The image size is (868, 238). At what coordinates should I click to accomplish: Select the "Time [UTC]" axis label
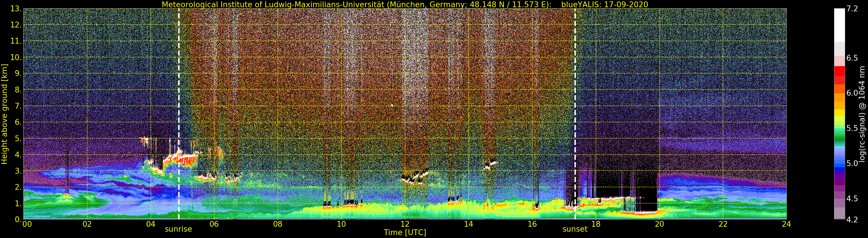405,233
